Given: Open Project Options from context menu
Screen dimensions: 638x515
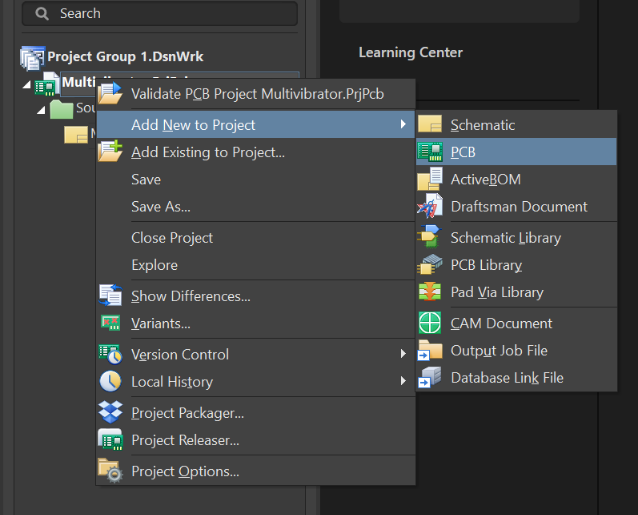Looking at the screenshot, I should point(185,471).
